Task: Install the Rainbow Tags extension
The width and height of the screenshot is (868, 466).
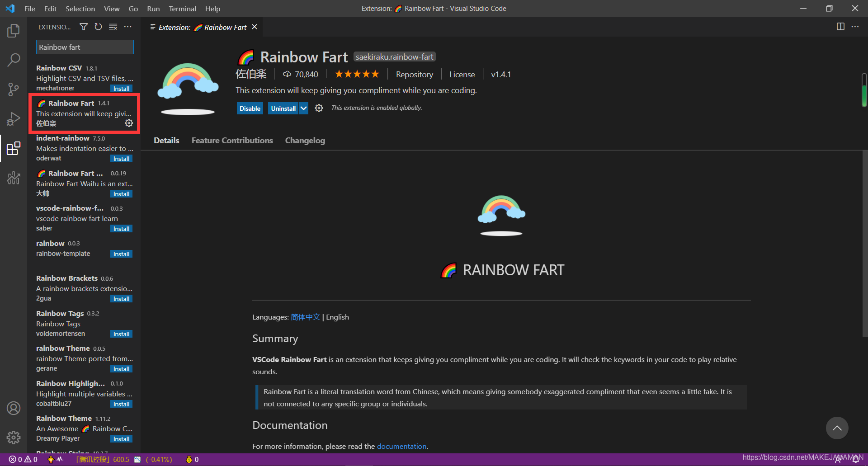Action: (x=121, y=334)
